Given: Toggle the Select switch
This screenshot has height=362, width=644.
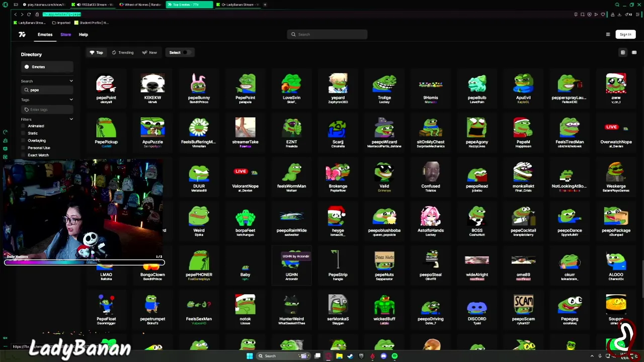Looking at the screenshot, I should [x=186, y=52].
